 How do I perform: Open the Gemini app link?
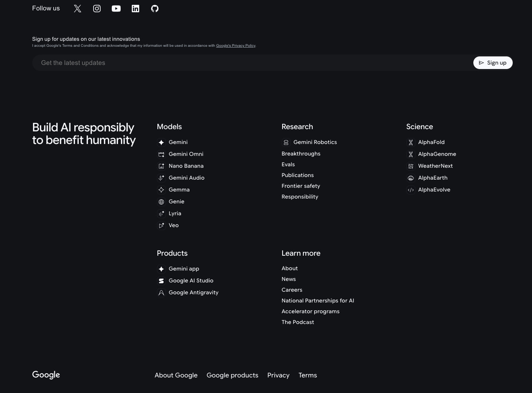pos(184,269)
